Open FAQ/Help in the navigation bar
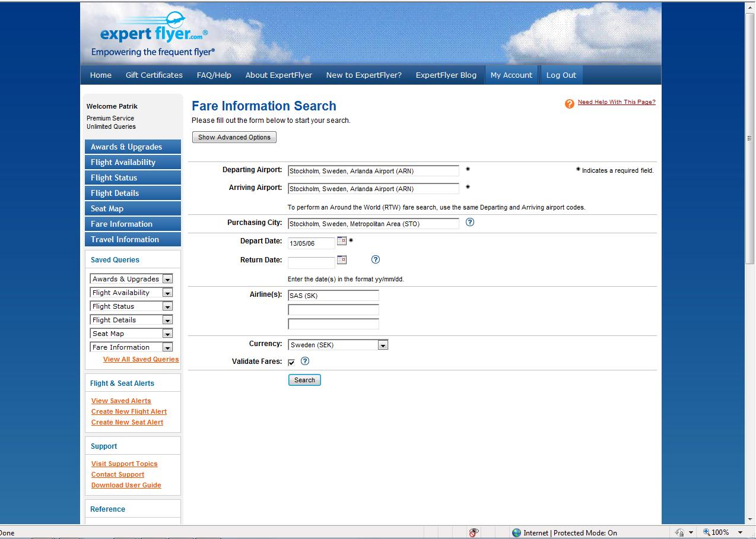 pos(214,75)
